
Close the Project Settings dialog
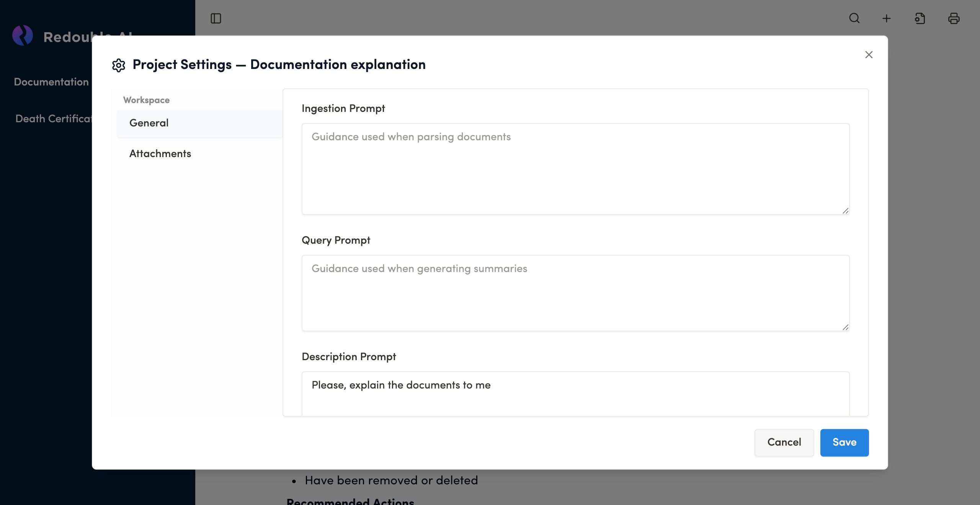869,55
